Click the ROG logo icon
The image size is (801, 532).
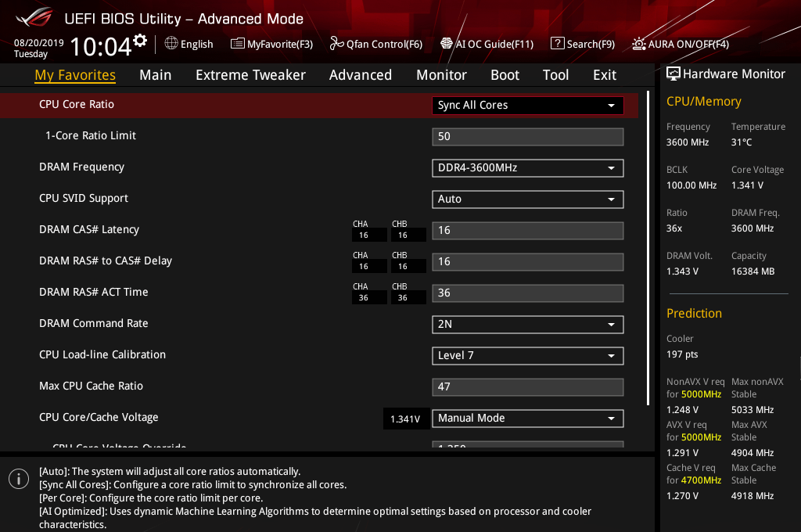(x=34, y=18)
